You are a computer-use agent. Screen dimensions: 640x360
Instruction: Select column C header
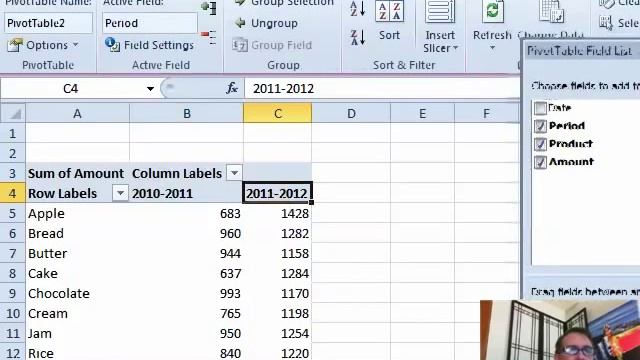pos(278,113)
